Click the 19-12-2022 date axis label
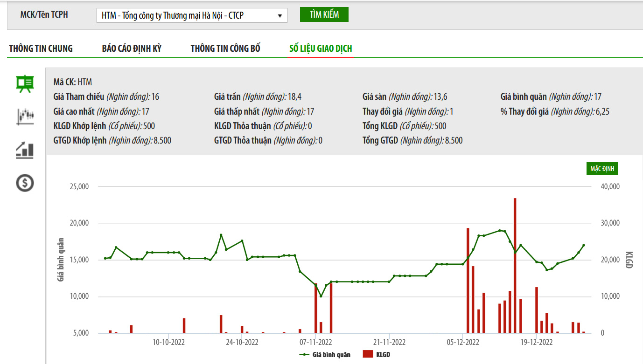The width and height of the screenshot is (643, 364). pyautogui.click(x=536, y=343)
